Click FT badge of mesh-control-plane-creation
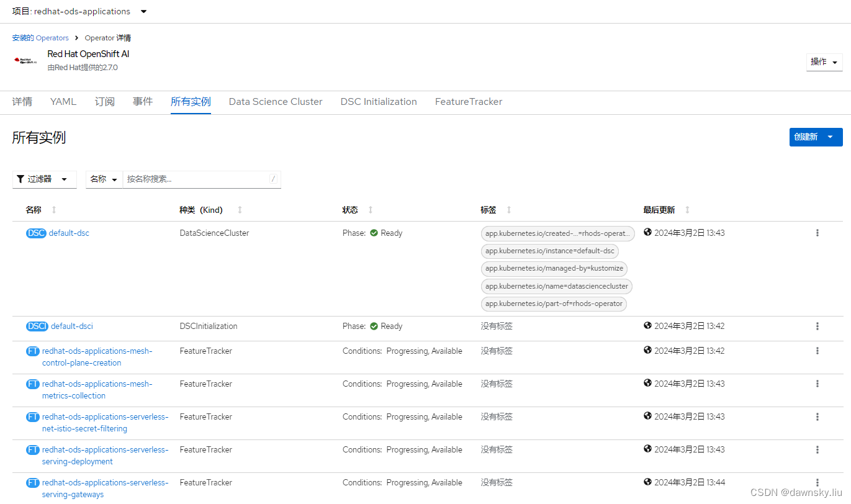 33,351
